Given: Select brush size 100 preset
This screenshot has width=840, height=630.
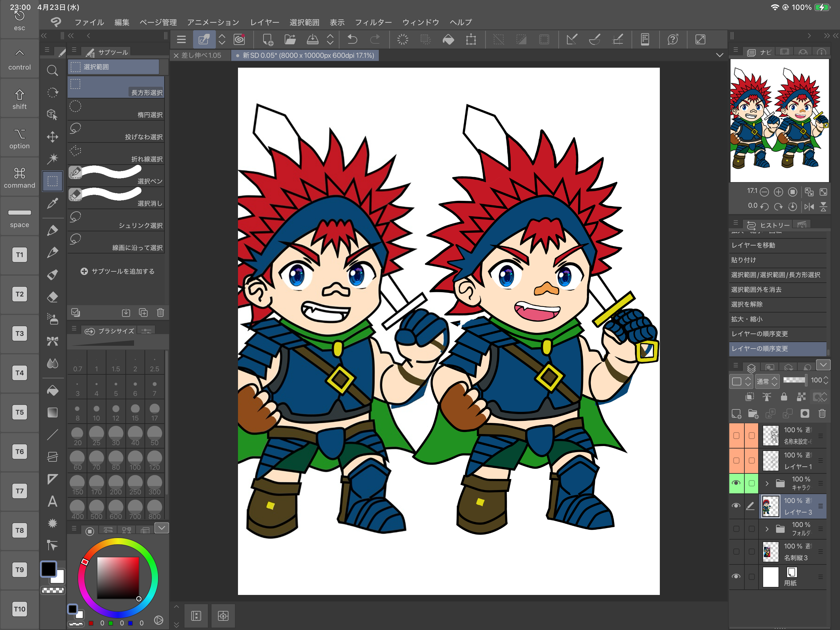Looking at the screenshot, I should (135, 461).
